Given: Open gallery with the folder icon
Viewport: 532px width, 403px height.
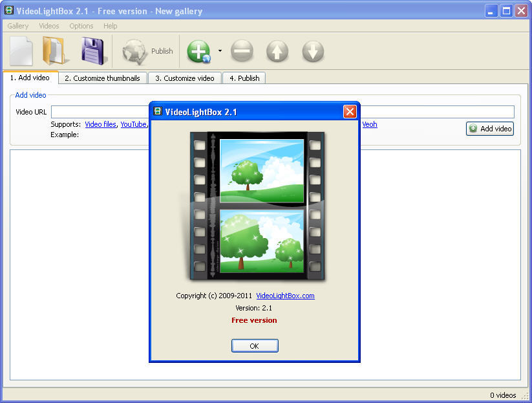Looking at the screenshot, I should (54, 51).
